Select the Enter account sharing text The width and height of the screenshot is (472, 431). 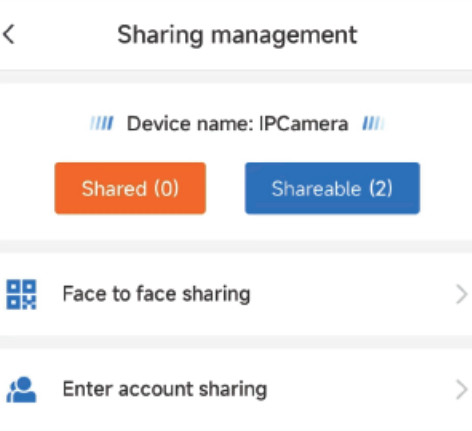pos(165,389)
